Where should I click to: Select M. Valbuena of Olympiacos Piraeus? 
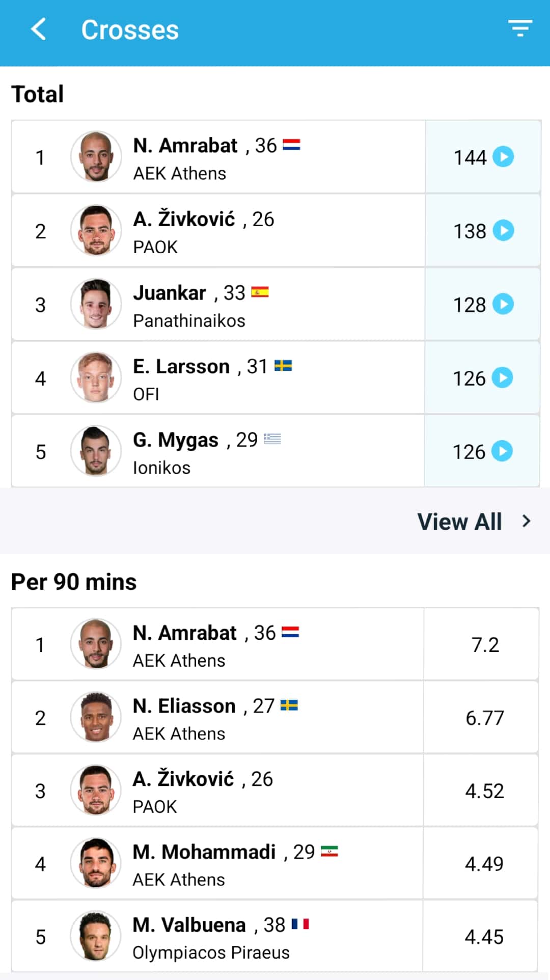pyautogui.click(x=189, y=925)
